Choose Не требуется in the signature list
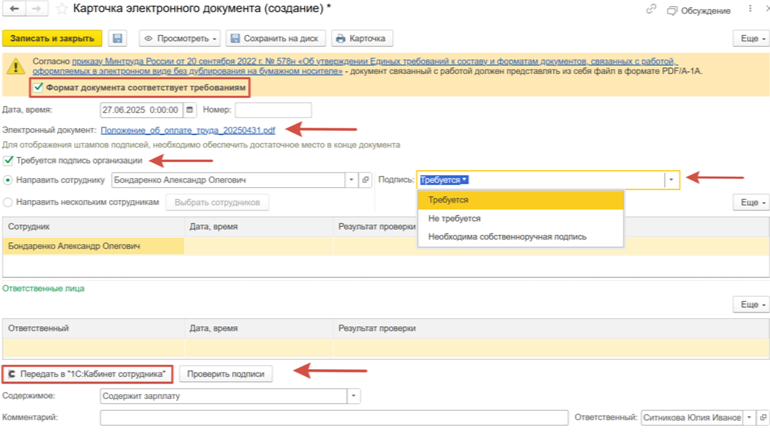This screenshot has height=441, width=770. pos(454,218)
